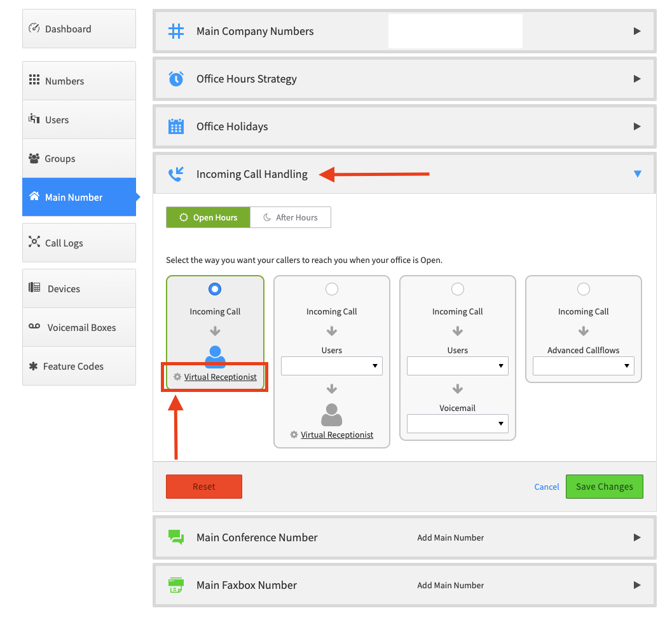Click the Feature Codes asterisk icon

[x=33, y=366]
